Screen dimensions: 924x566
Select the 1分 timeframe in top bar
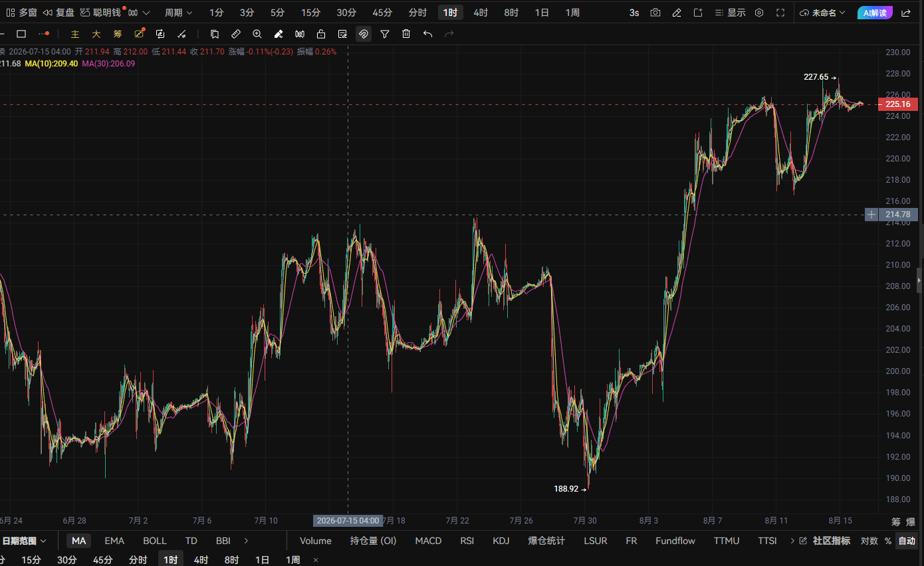click(216, 13)
